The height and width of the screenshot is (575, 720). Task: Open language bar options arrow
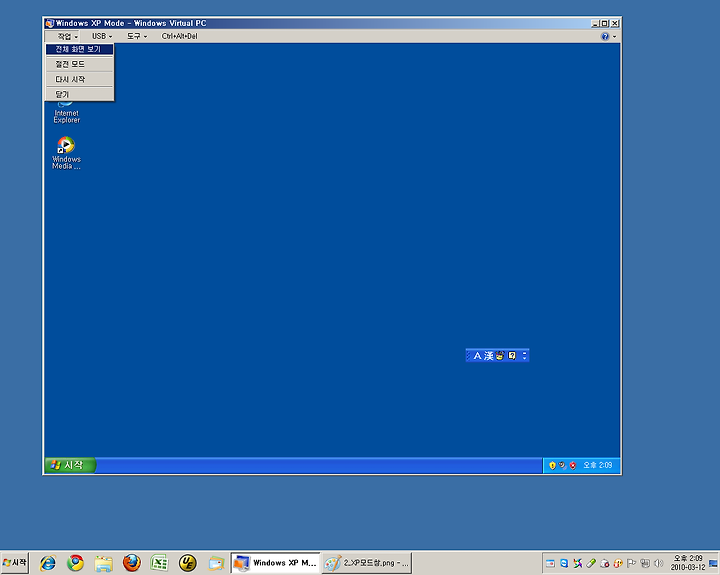(524, 356)
